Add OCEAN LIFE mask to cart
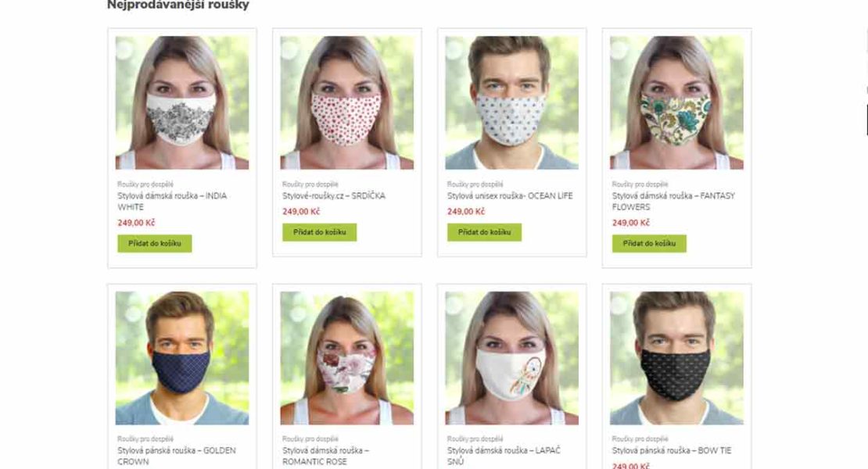This screenshot has width=868, height=469. click(x=484, y=232)
